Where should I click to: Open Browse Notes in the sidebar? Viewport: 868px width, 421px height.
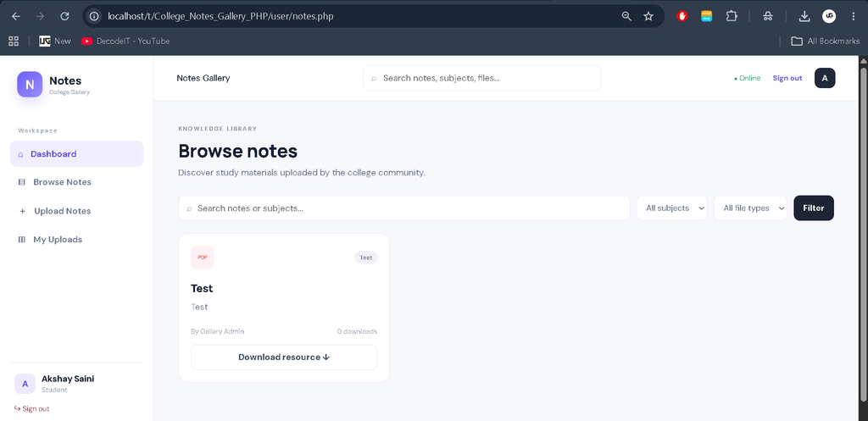(x=77, y=182)
